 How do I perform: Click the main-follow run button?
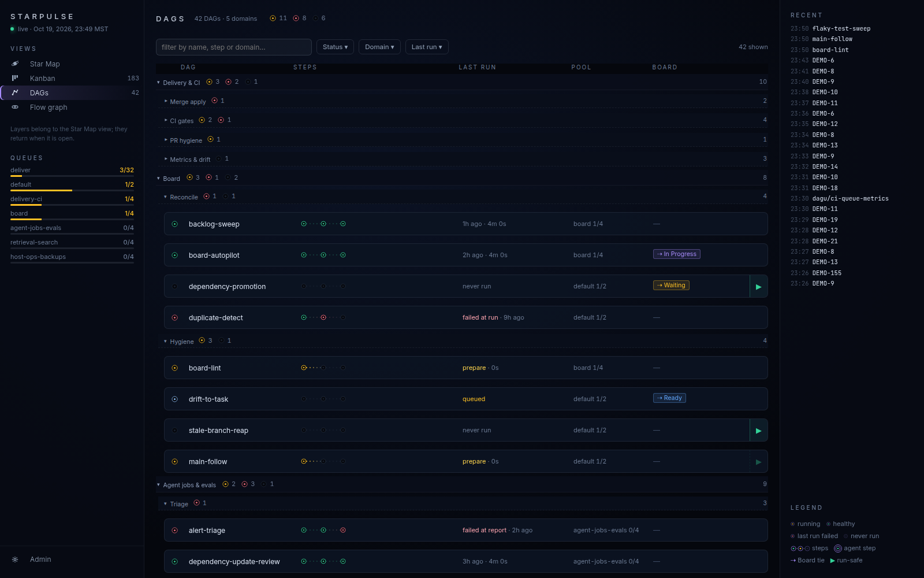[x=758, y=462]
